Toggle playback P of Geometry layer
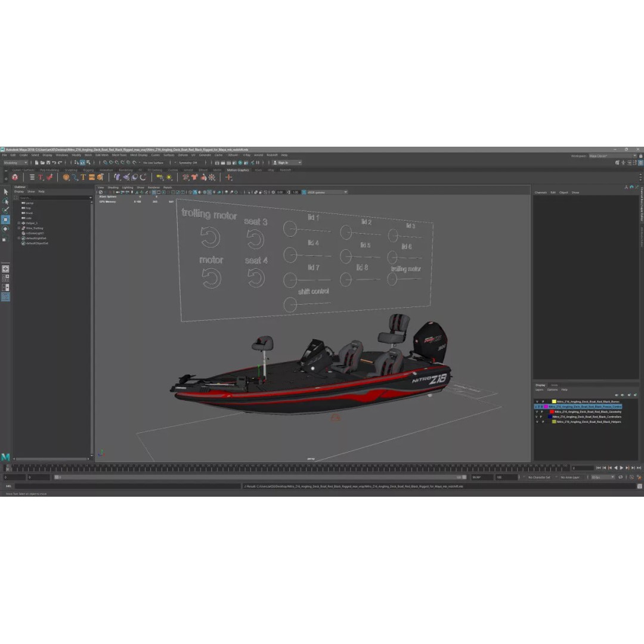Screen dimensions: 644x644 coord(541,411)
